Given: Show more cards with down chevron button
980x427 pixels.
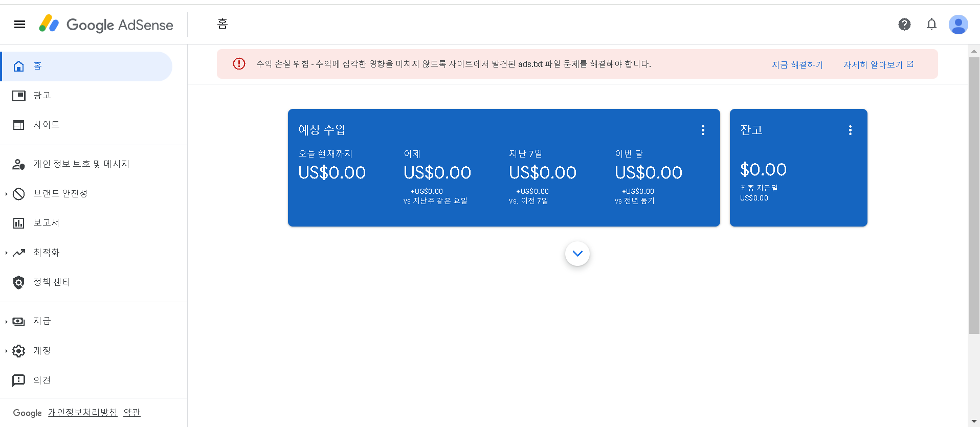Looking at the screenshot, I should pos(577,254).
